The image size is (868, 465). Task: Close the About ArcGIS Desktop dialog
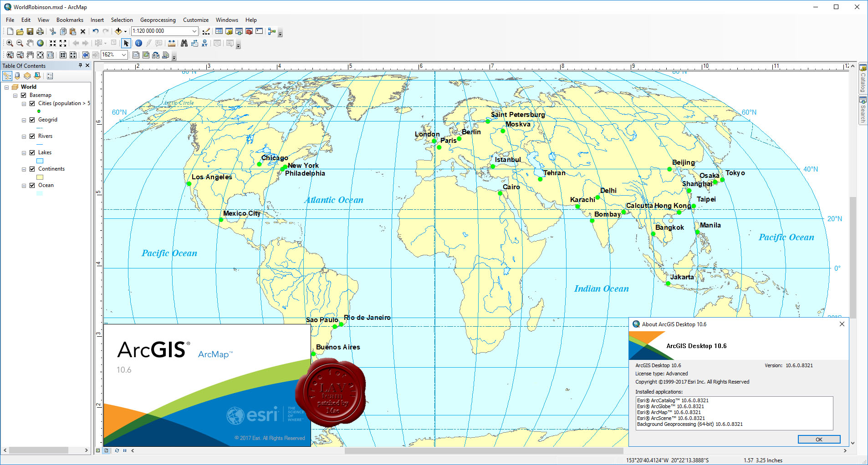pos(842,324)
